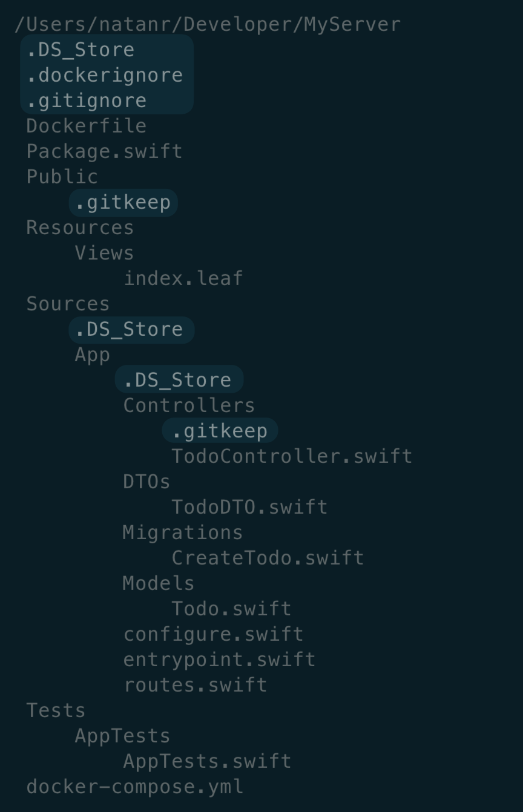
Task: Open the Dockerfile entry
Action: pos(86,126)
